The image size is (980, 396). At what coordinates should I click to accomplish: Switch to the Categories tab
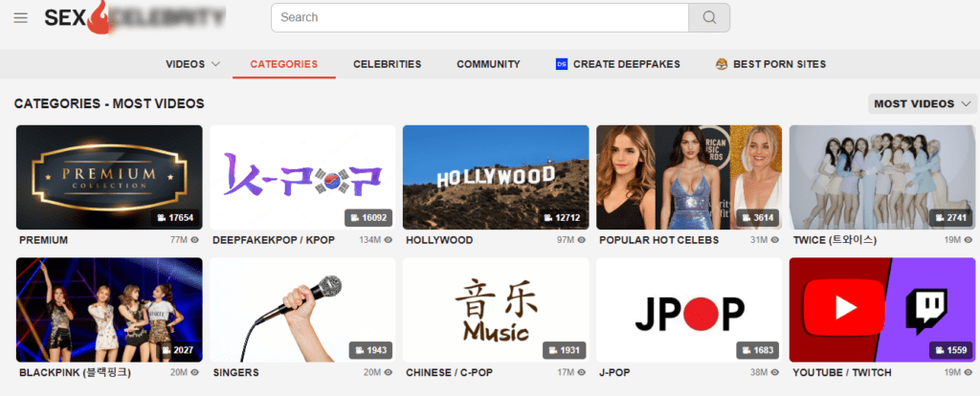tap(283, 64)
